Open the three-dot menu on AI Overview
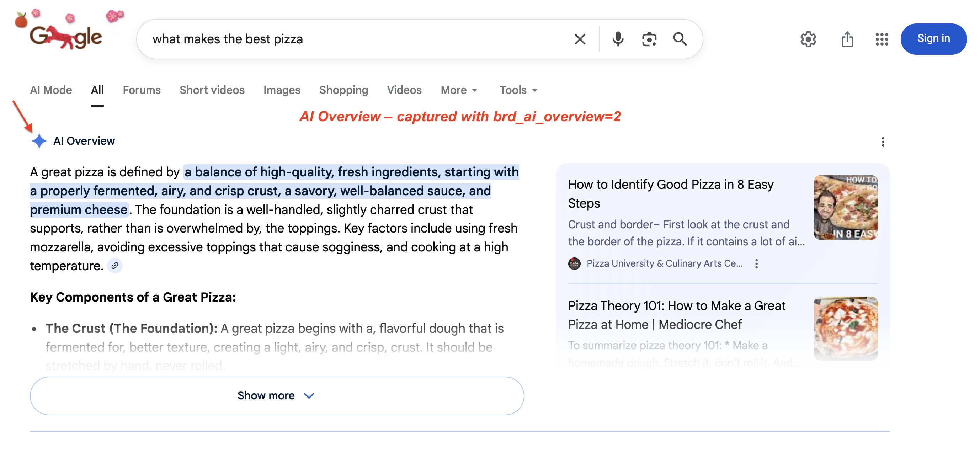 pyautogui.click(x=883, y=142)
